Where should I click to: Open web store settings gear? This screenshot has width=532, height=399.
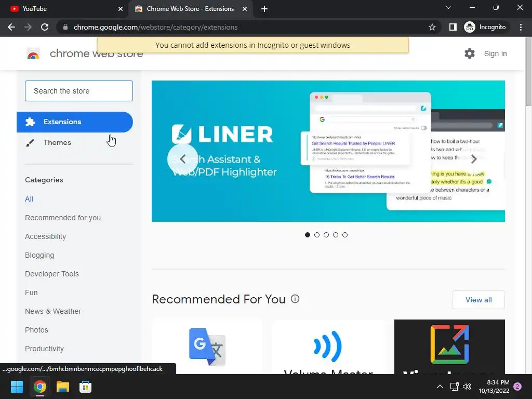point(470,54)
